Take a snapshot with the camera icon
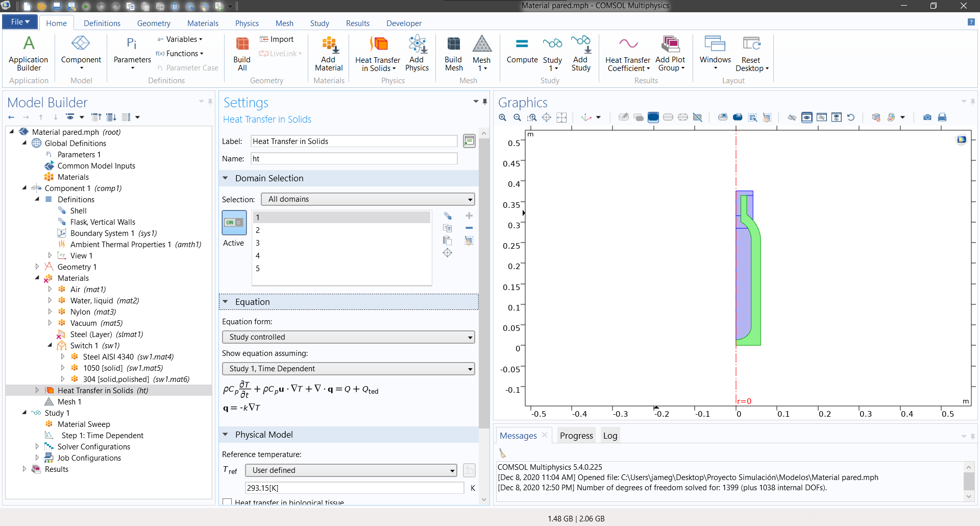The width and height of the screenshot is (980, 526). [x=927, y=117]
